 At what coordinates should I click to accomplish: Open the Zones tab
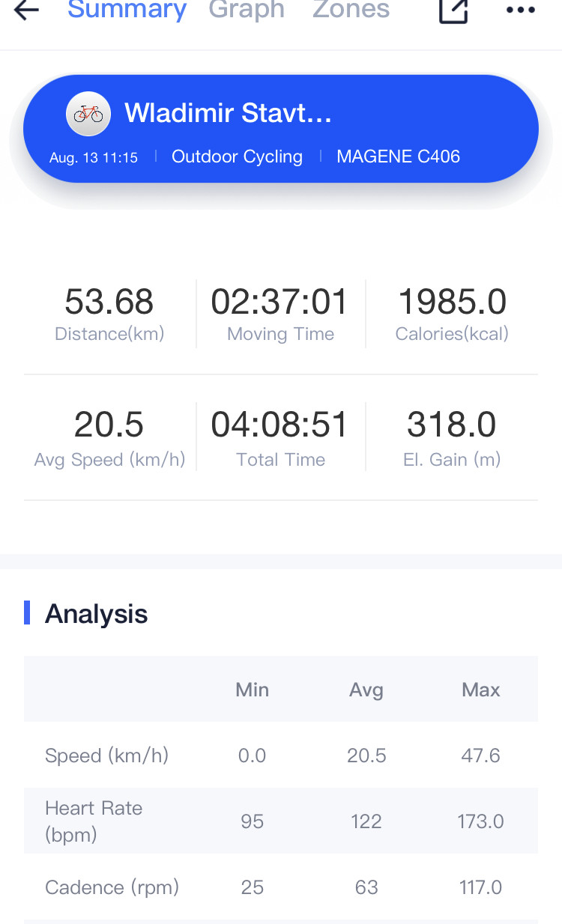click(x=351, y=10)
